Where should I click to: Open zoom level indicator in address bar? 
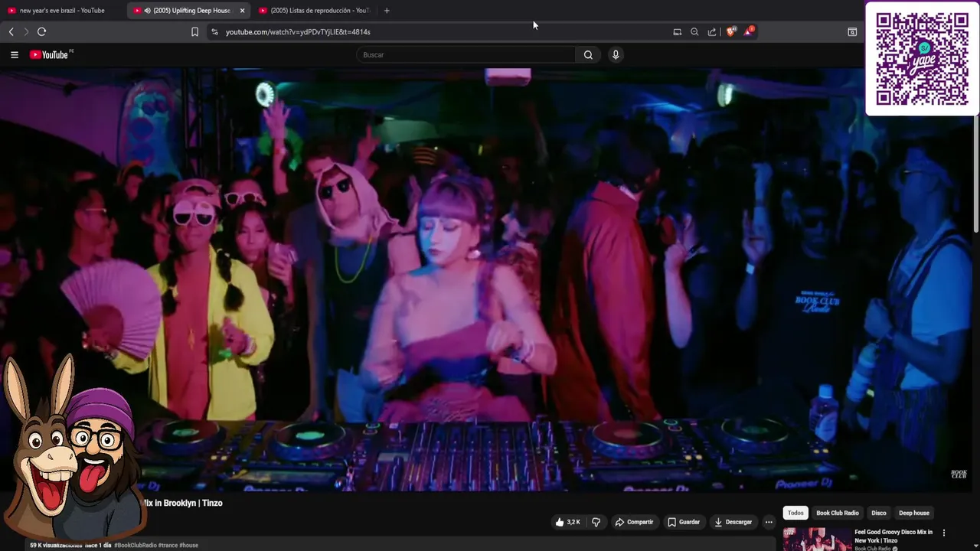[694, 31]
